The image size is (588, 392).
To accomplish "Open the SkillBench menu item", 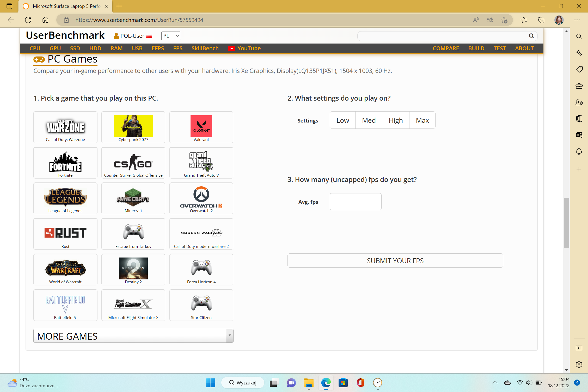I will 205,48.
